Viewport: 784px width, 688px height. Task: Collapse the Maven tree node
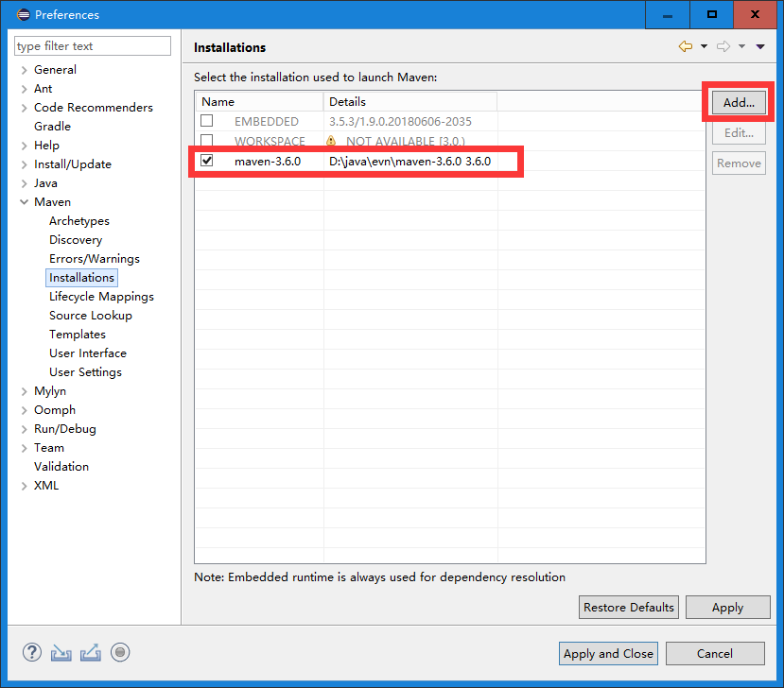[x=24, y=202]
